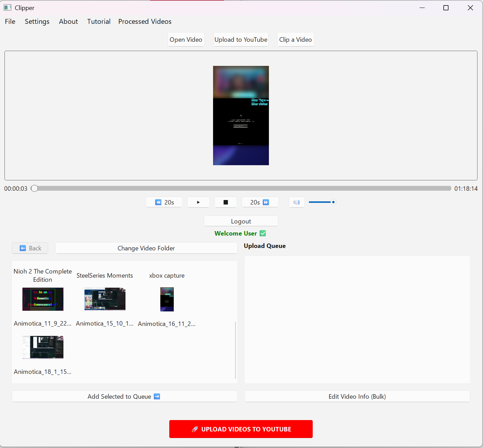Click the Clip a Video button

(295, 39)
